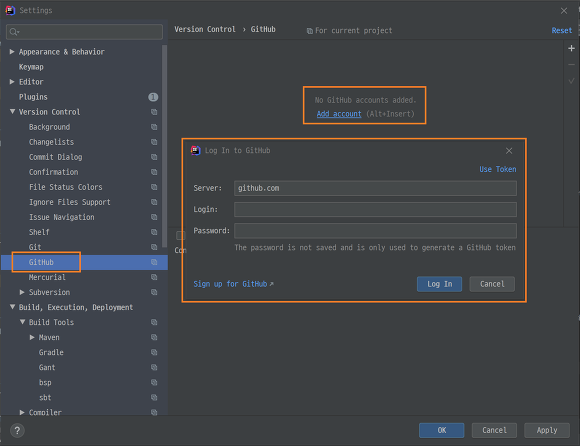Focus the Password input field
This screenshot has width=580, height=446.
(375, 231)
